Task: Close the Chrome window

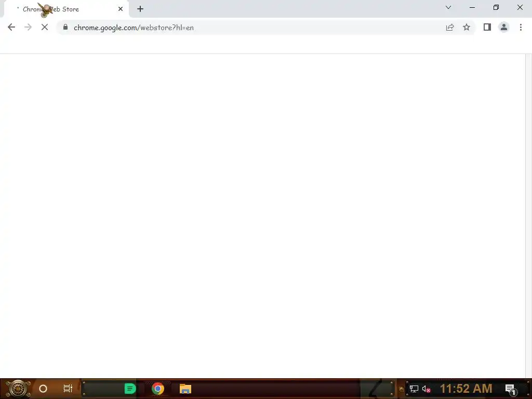Action: [520, 7]
